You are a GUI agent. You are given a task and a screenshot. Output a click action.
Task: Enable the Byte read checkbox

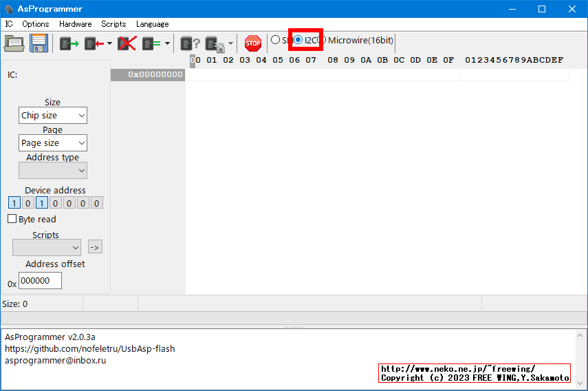point(12,219)
